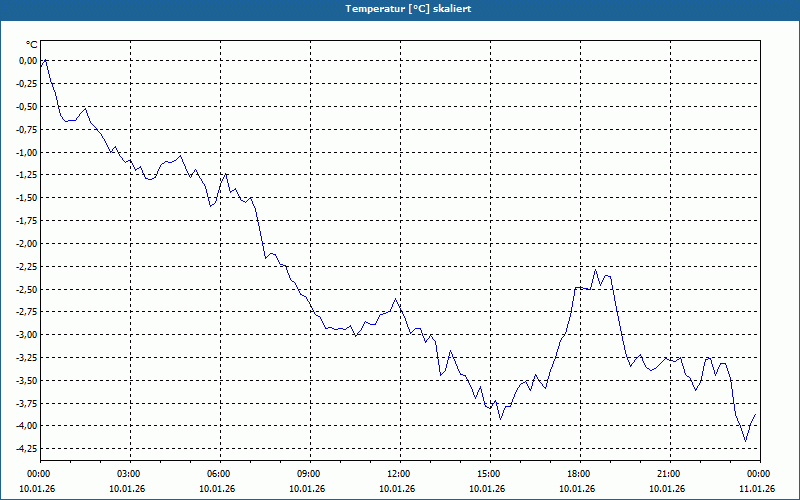Click the 09:00 time axis label
The height and width of the screenshot is (500, 800).
310,474
